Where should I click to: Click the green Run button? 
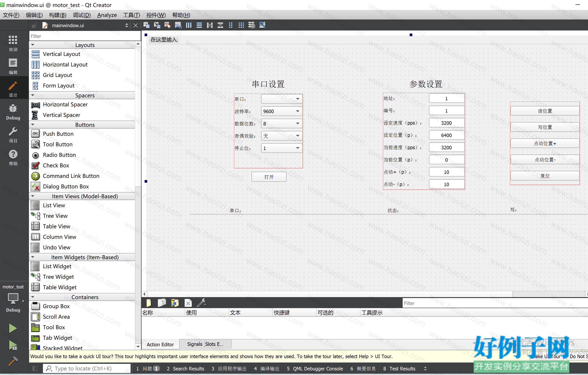coord(13,328)
